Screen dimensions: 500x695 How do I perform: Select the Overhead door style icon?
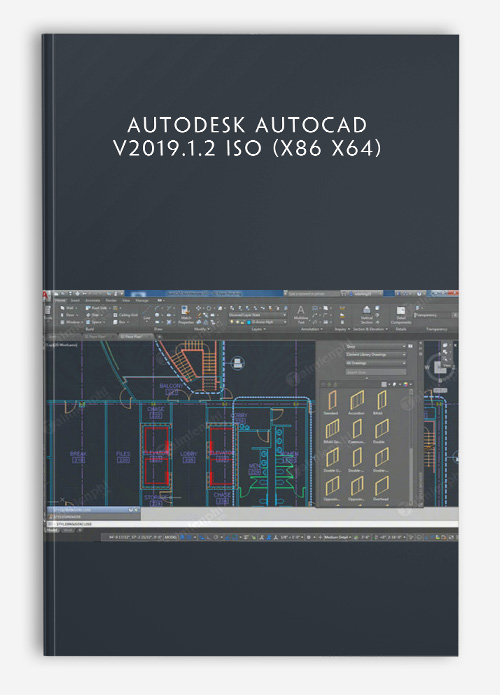tap(381, 488)
